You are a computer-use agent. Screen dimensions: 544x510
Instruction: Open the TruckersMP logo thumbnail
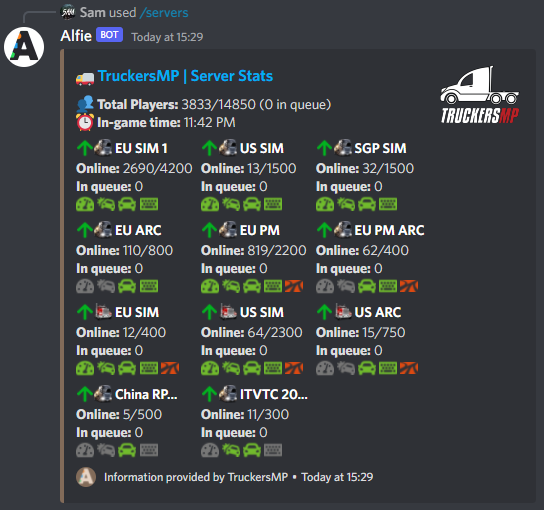(480, 95)
